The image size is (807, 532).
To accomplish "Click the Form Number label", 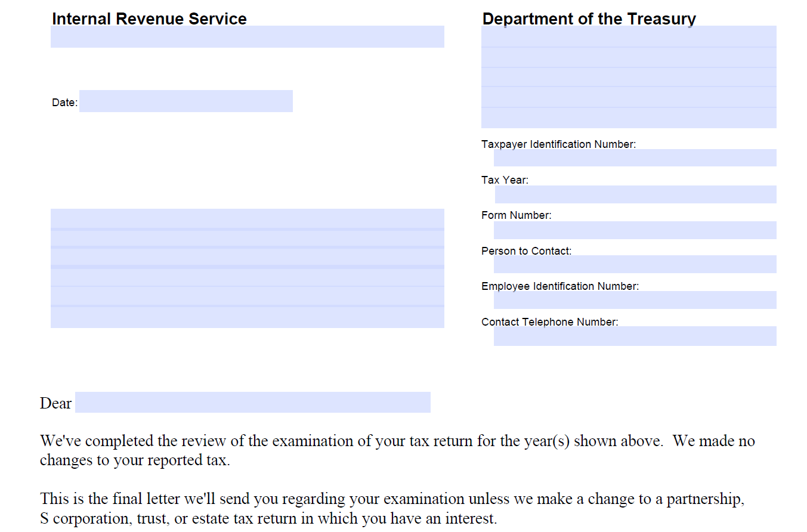I will 517,215.
